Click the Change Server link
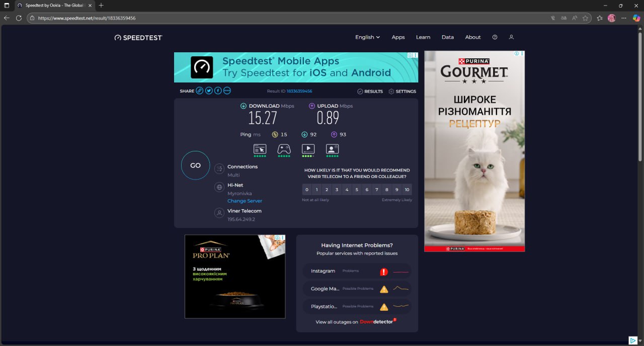The width and height of the screenshot is (644, 346). coord(245,201)
